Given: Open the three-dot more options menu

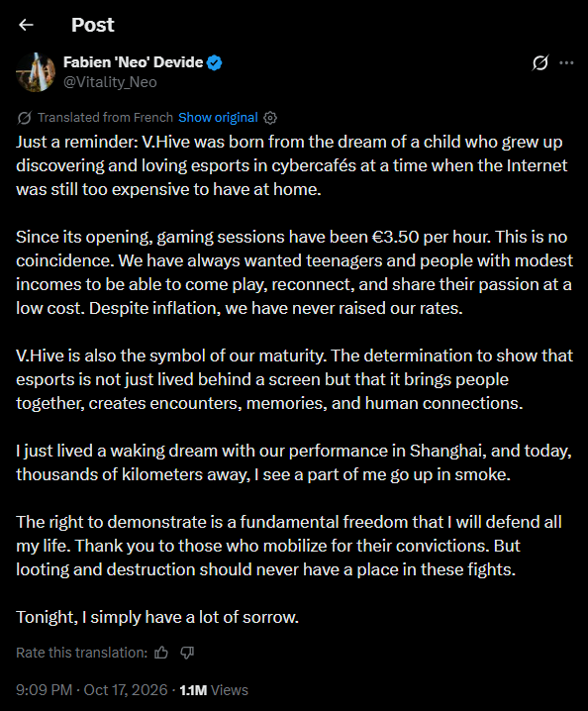Looking at the screenshot, I should click(566, 62).
